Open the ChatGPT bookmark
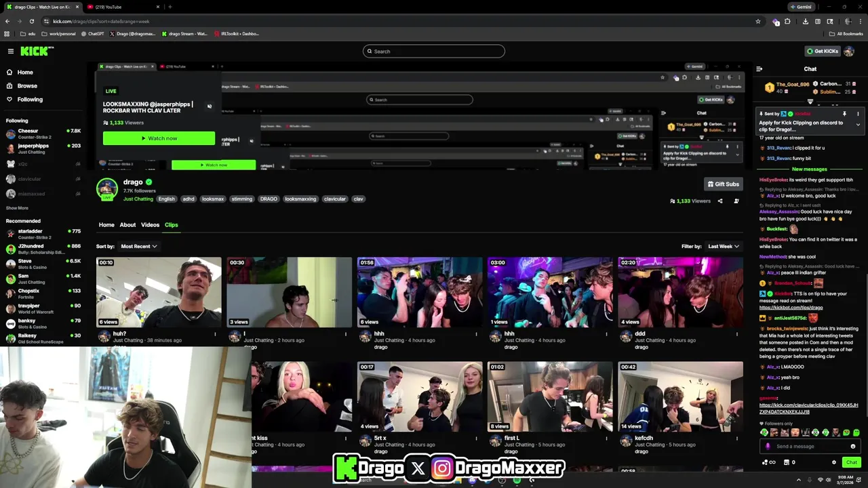868x488 pixels. (92, 34)
